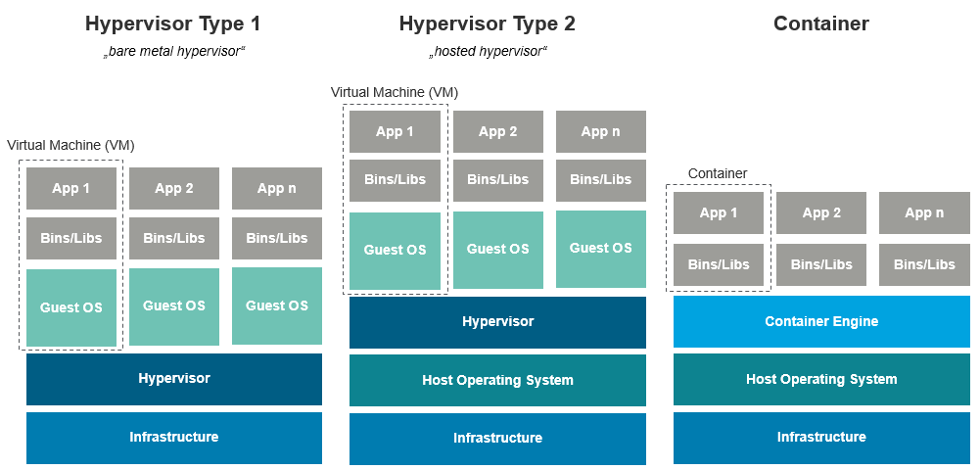Image resolution: width=980 pixels, height=470 pixels.
Task: Select the Infrastructure bar under Hypervisor Type 1
Action: point(174,438)
